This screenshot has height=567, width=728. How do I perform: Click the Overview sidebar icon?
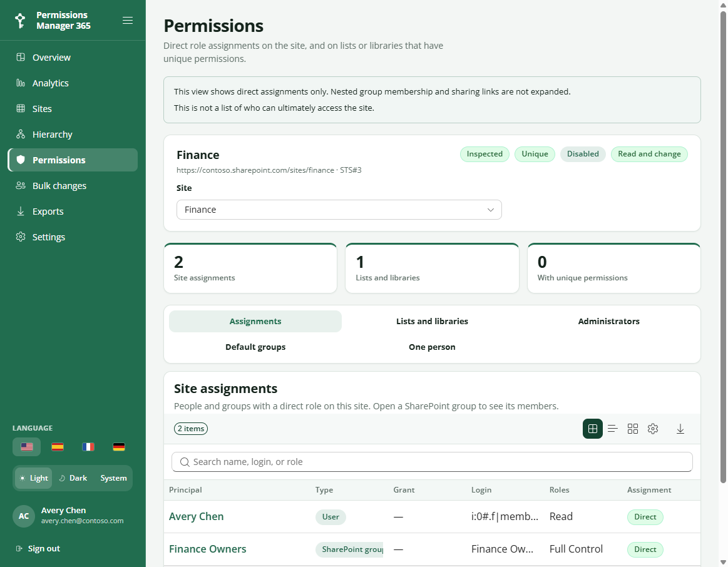coord(21,57)
